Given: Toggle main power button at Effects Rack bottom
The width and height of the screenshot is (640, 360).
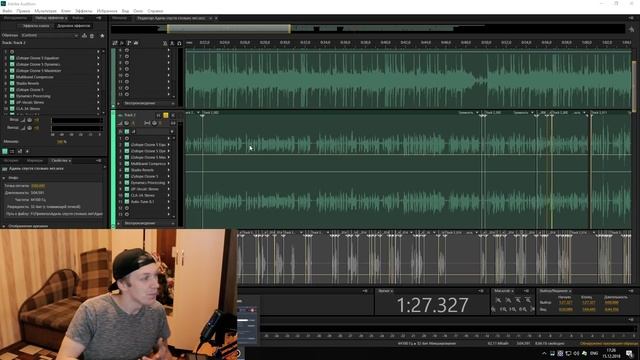Looking at the screenshot, I should (x=4, y=151).
